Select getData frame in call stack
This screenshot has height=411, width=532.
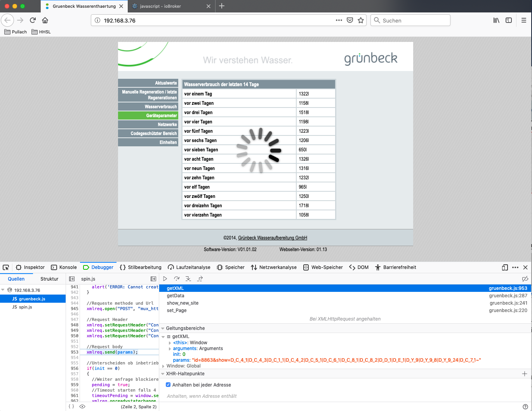coord(345,296)
